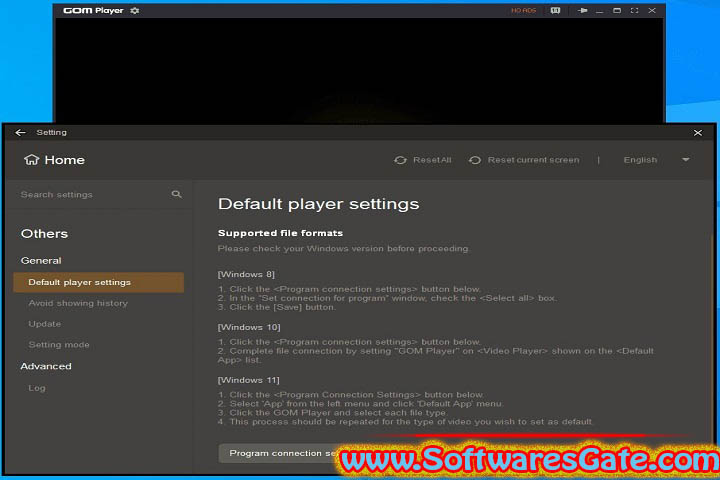Click the Others section heading
720x480 pixels.
[x=44, y=234]
